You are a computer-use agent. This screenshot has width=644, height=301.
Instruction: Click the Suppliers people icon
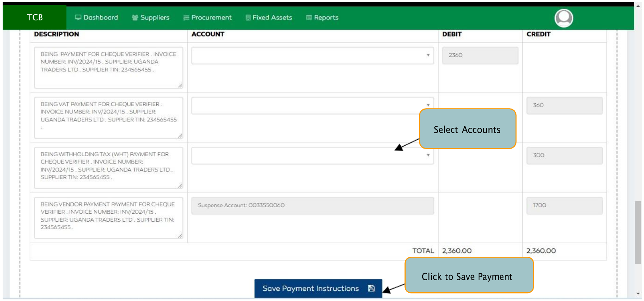pyautogui.click(x=135, y=17)
